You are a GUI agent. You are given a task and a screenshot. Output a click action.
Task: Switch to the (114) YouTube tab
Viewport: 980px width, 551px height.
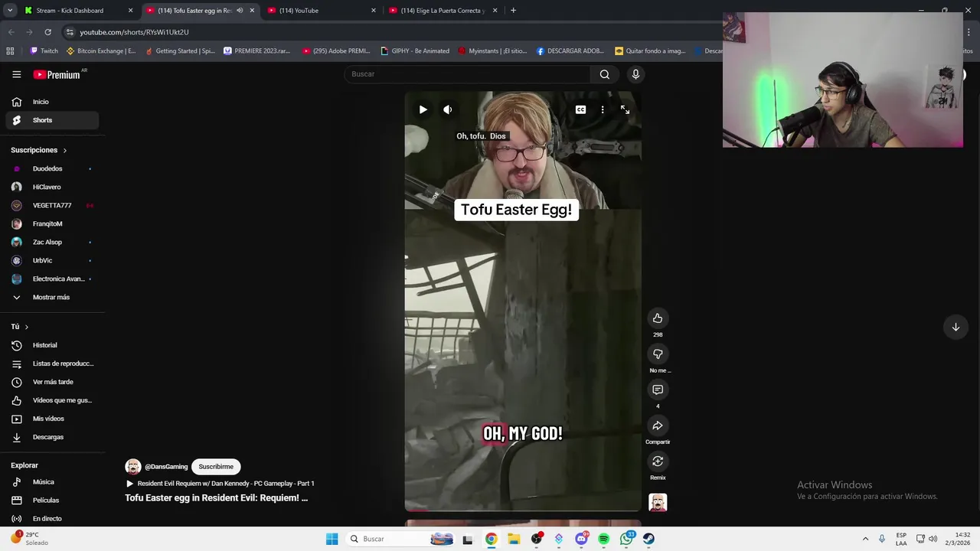point(322,11)
